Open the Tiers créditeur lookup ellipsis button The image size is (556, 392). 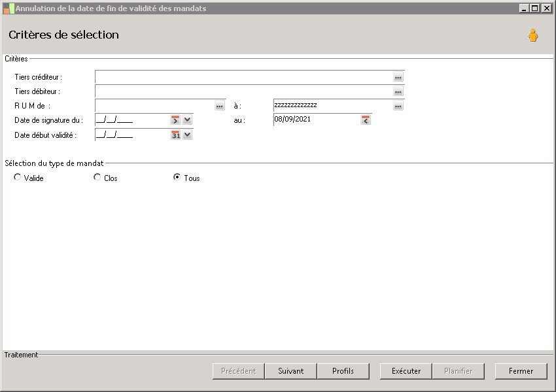click(398, 77)
